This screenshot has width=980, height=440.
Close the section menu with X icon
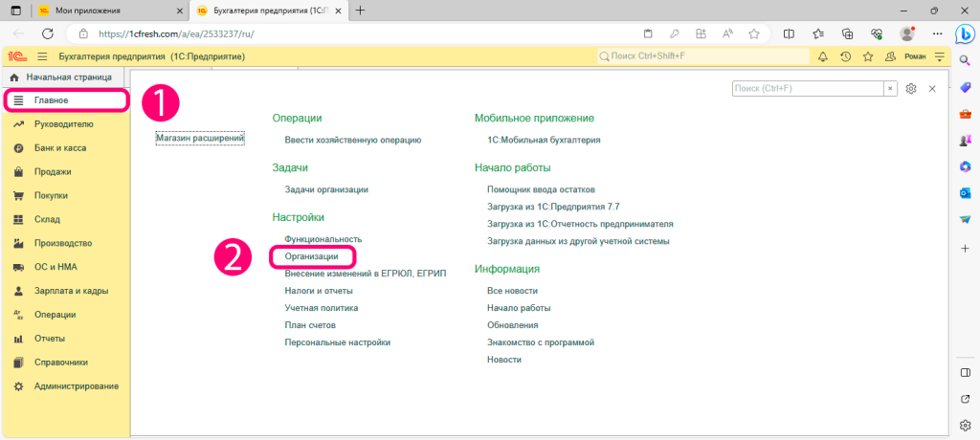(932, 89)
